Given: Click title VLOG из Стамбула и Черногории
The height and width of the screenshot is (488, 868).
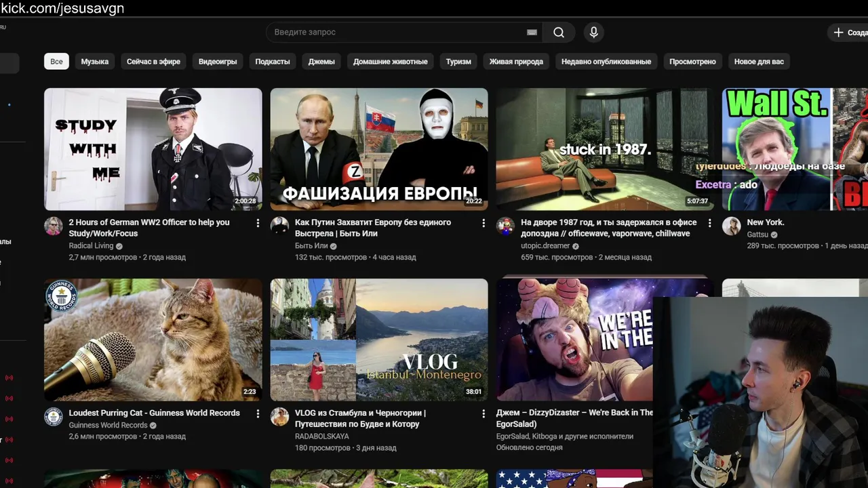Looking at the screenshot, I should click(360, 418).
